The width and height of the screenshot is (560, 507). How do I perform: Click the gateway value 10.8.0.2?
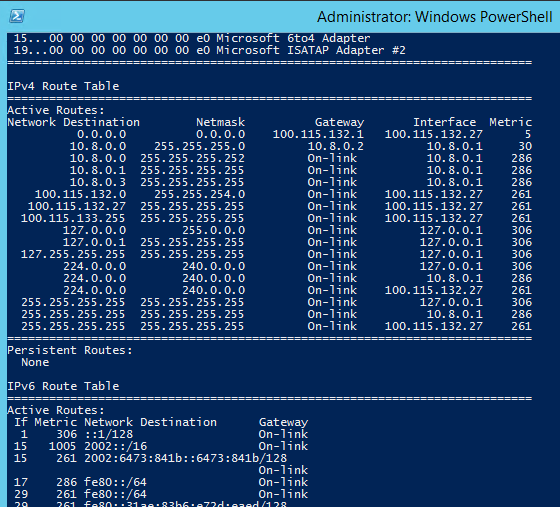coord(336,146)
